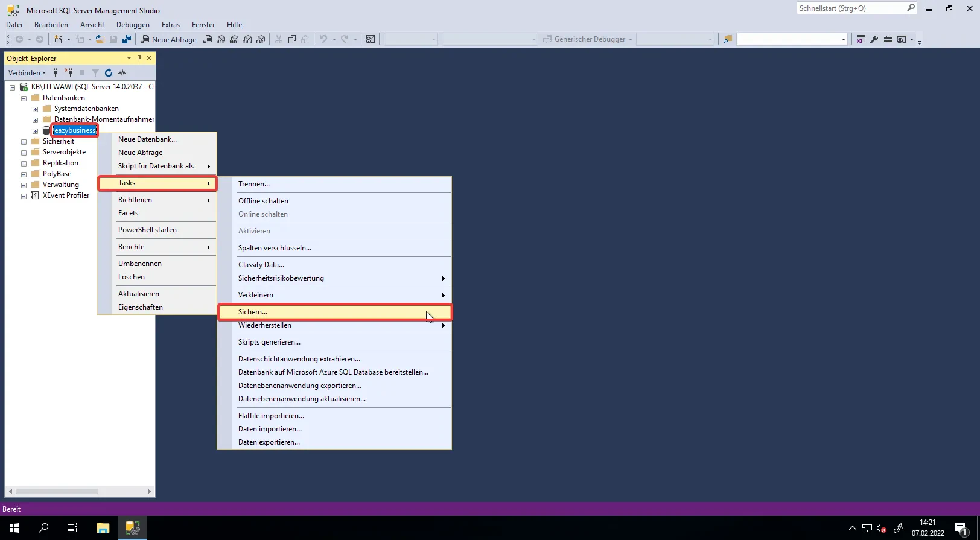Image resolution: width=980 pixels, height=540 pixels.
Task: Close the Objekt-Explorer panel
Action: point(149,58)
